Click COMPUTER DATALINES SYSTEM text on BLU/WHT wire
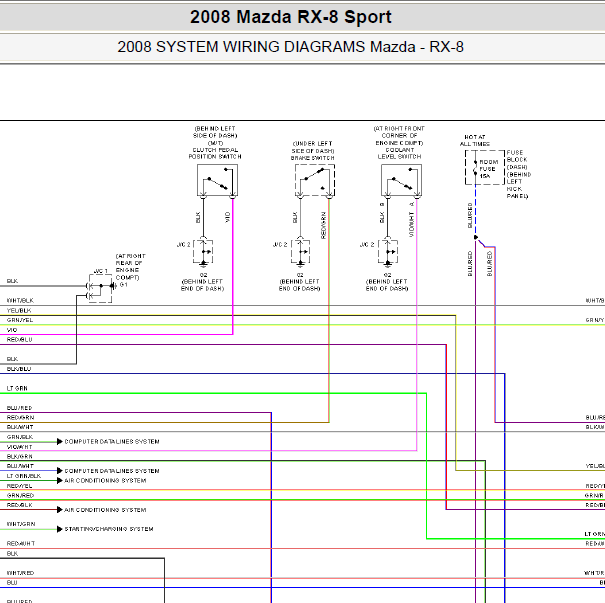The height and width of the screenshot is (603, 605). point(112,471)
